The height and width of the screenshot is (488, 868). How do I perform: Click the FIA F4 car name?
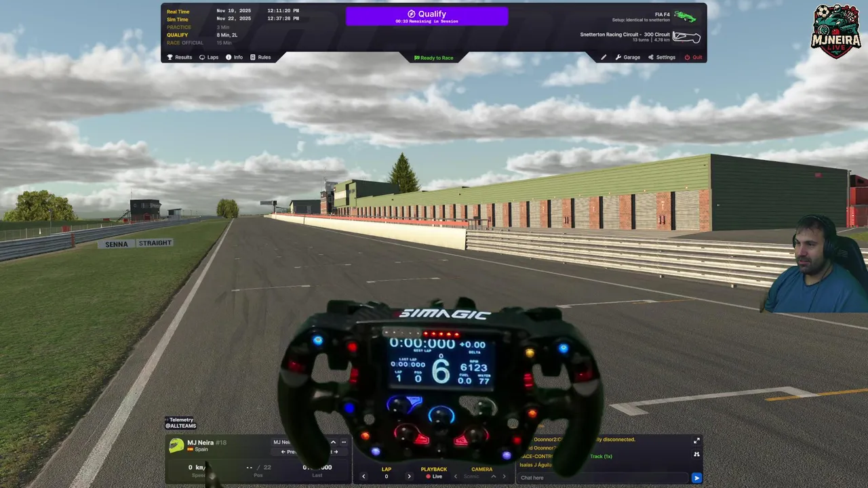coord(662,14)
